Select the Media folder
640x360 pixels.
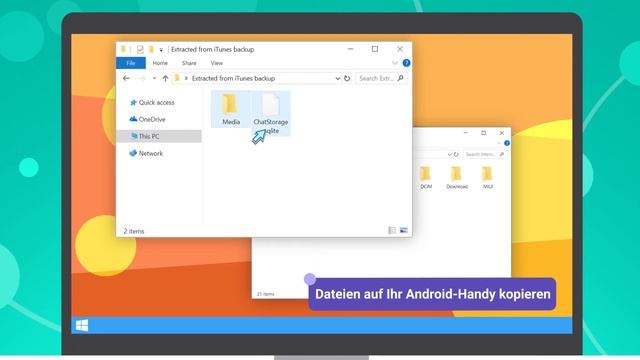tap(231, 109)
